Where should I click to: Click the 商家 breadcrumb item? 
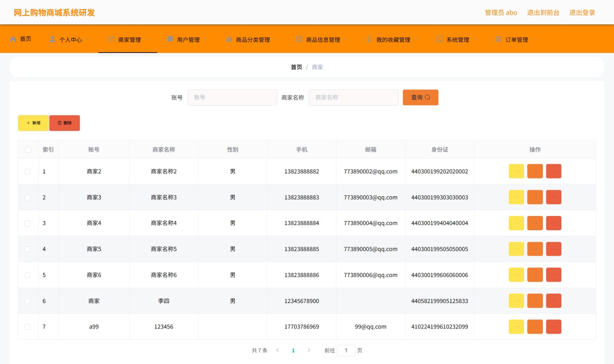tap(317, 67)
